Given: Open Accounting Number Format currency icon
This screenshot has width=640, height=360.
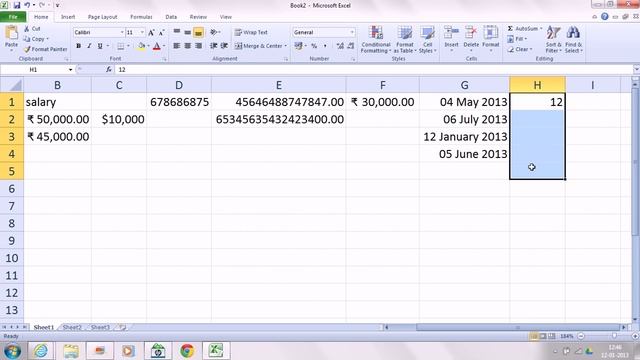Looking at the screenshot, I should [x=298, y=46].
